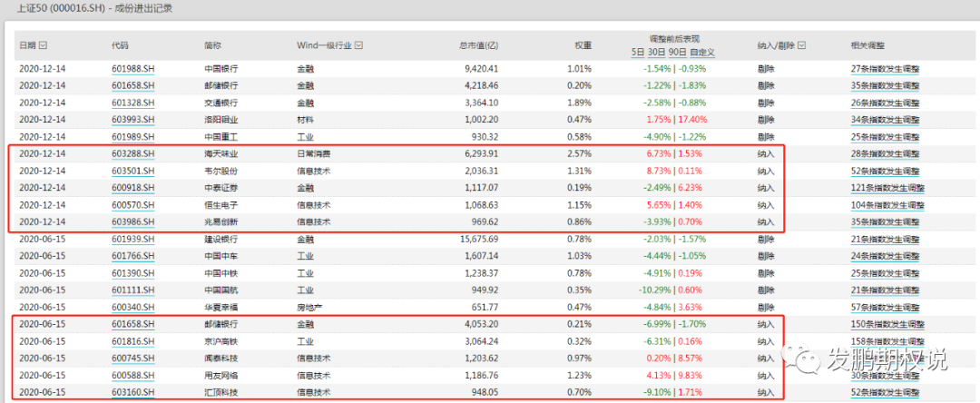Select the 用友网络 name cell

(220, 376)
